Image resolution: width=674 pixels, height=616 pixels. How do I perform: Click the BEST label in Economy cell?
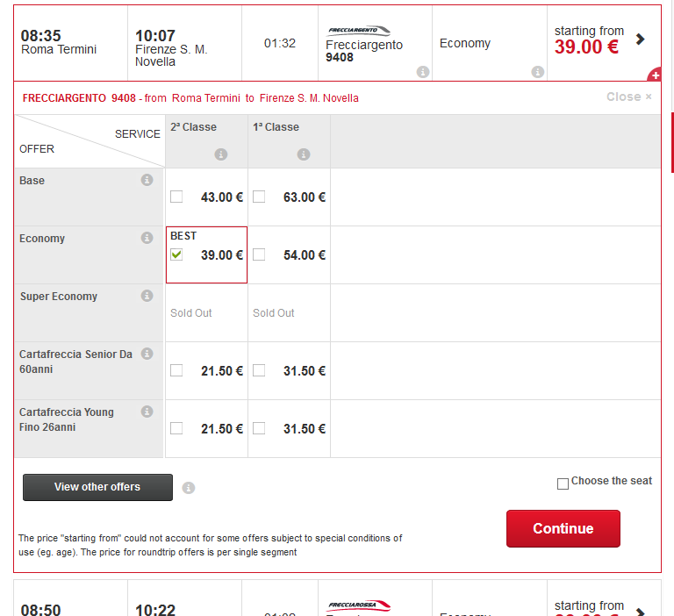point(183,235)
